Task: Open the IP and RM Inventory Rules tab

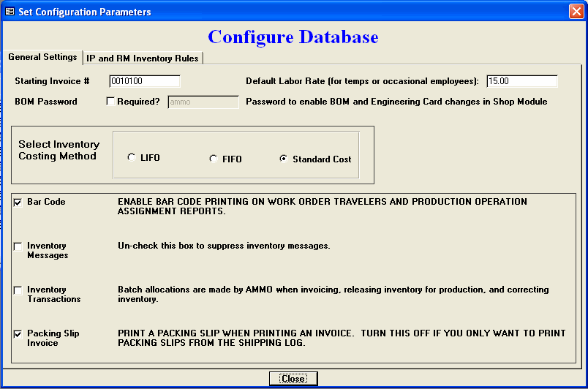Action: [143, 58]
